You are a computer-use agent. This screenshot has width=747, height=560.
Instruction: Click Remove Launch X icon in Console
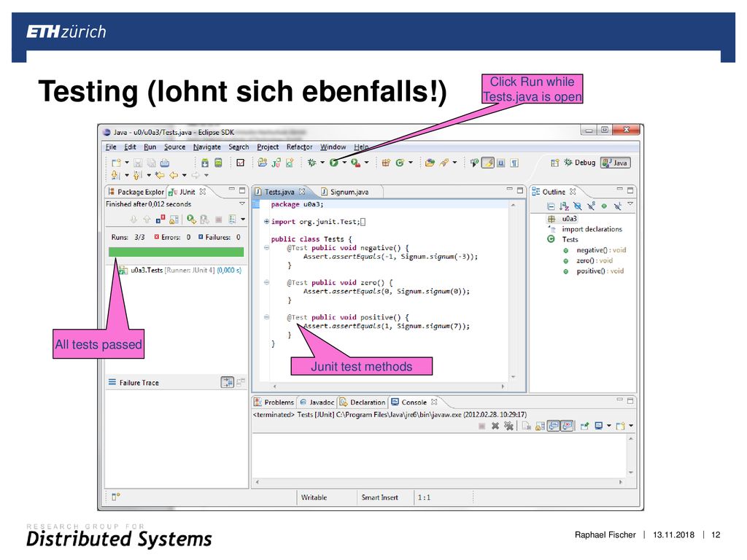click(495, 426)
